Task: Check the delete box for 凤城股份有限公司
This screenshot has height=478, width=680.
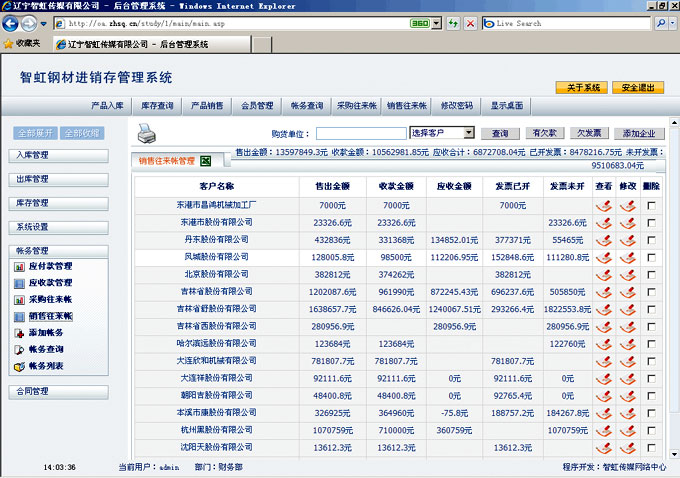Action: 652,257
